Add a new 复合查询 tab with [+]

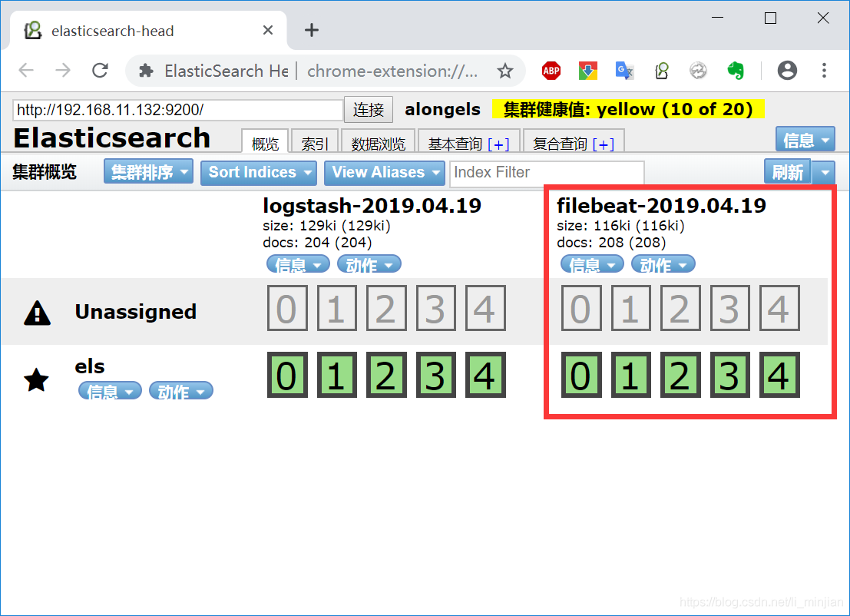click(604, 144)
